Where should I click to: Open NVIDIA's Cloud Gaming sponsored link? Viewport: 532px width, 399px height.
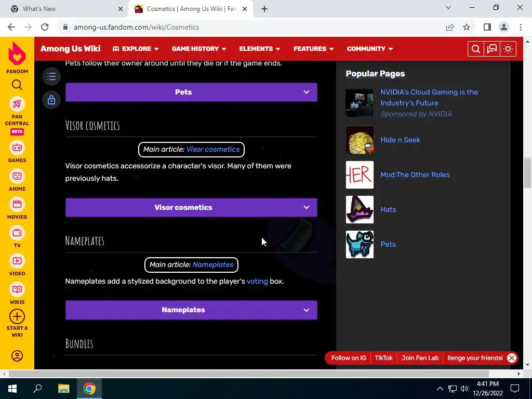(429, 97)
